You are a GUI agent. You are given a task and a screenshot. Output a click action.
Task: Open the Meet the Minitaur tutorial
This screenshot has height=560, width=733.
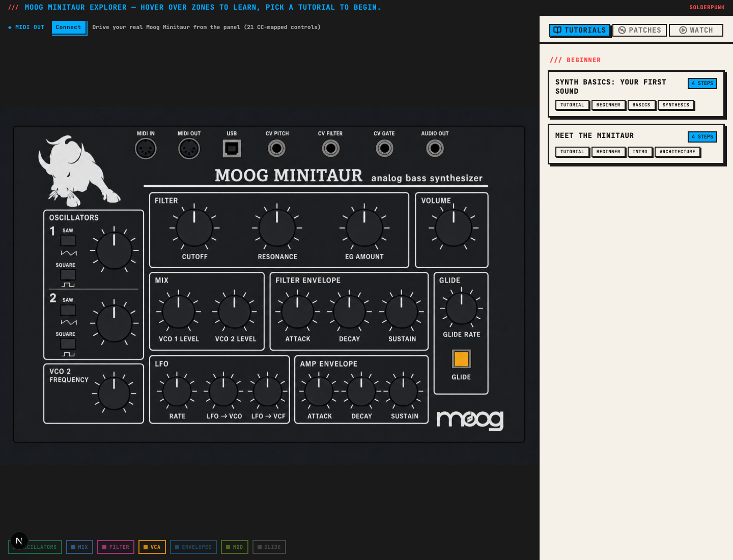click(x=636, y=144)
